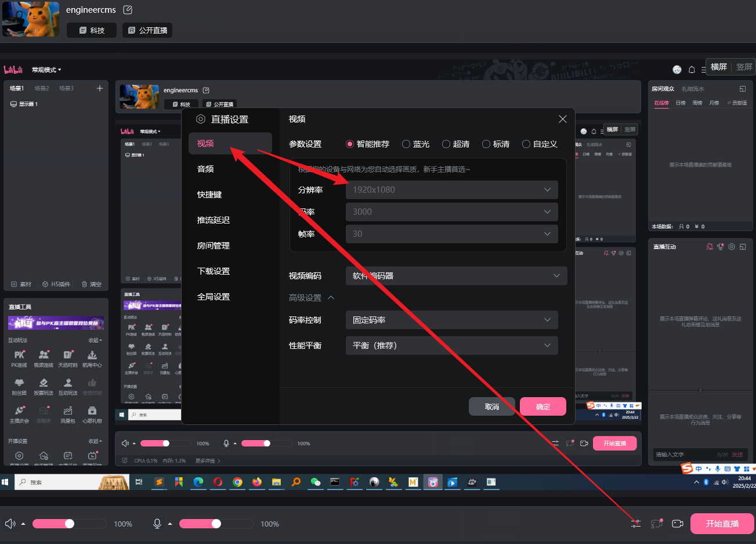
Task: Open the 视频编码 encoder dropdown
Action: pyautogui.click(x=455, y=276)
